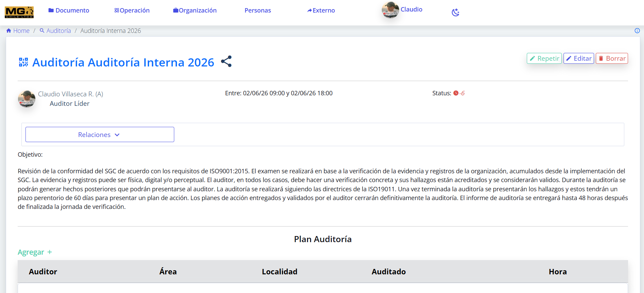Go to Home breadcrumb
Screen dimensions: 644x293
click(18, 31)
